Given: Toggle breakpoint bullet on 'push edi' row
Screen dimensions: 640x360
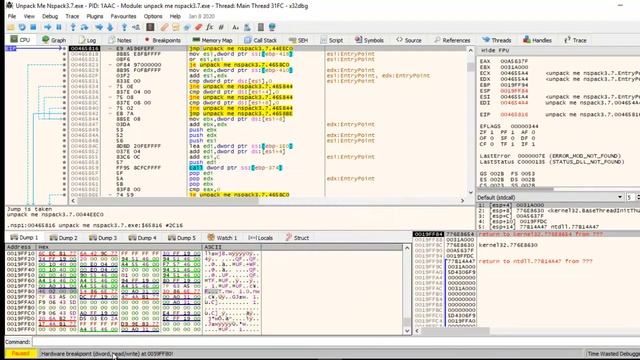Looking at the screenshot, I should point(64,162).
